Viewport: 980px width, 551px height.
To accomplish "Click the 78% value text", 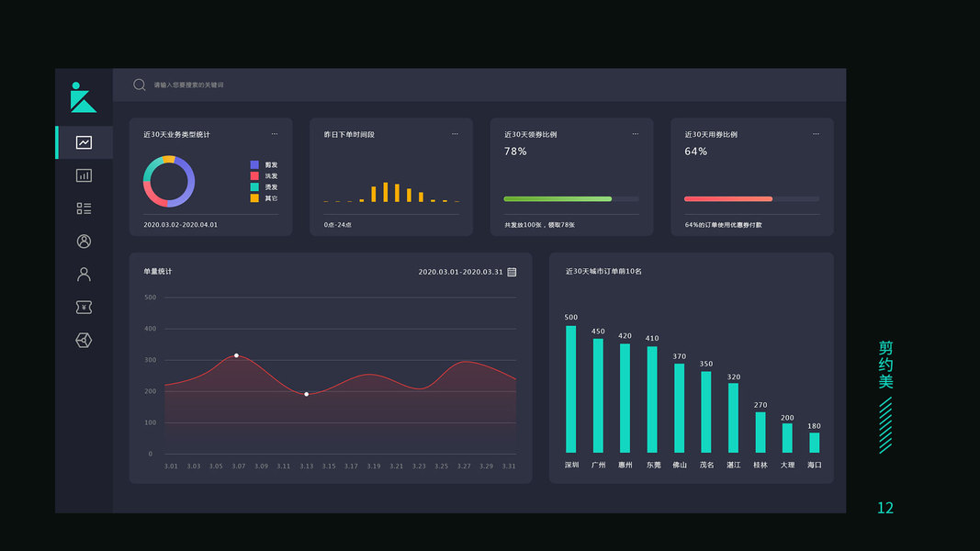I will (515, 152).
